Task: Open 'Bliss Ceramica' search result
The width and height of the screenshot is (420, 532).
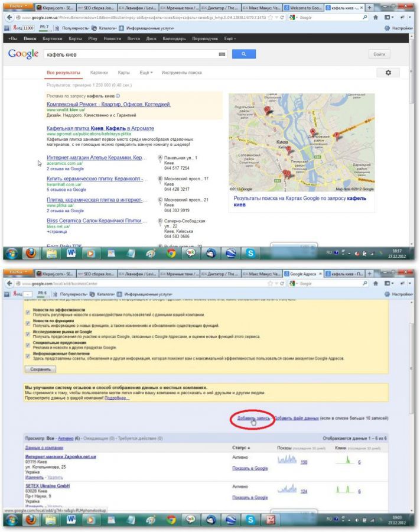Action: (94, 220)
